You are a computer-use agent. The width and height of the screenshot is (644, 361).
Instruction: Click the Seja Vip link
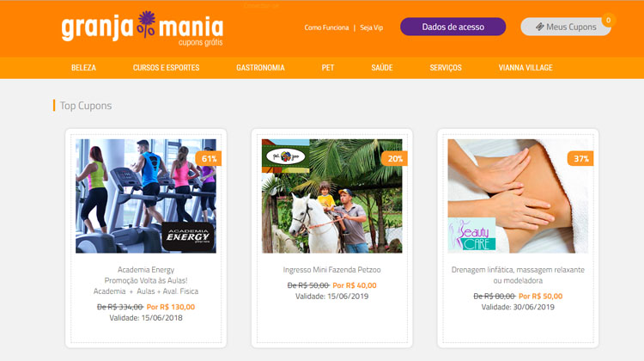[371, 28]
